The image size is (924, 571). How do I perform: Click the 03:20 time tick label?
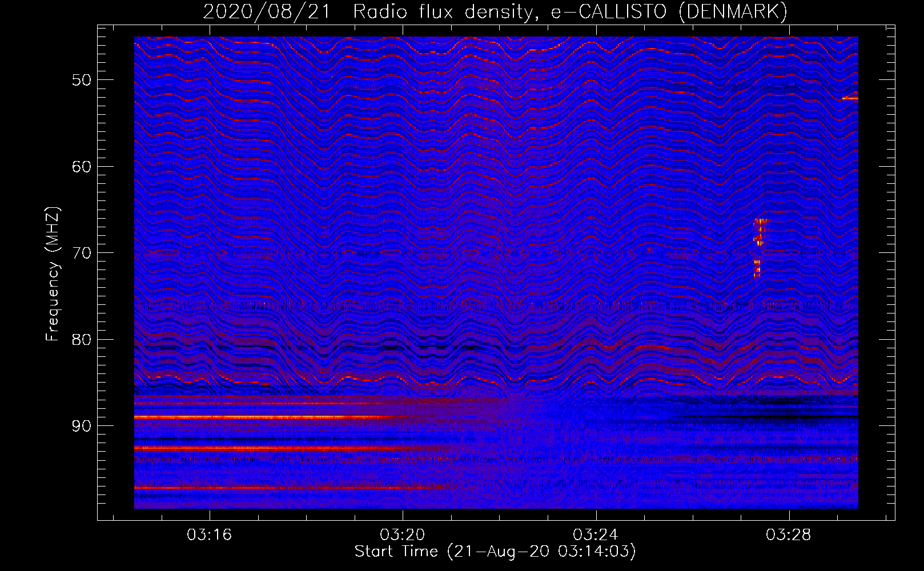coord(403,535)
